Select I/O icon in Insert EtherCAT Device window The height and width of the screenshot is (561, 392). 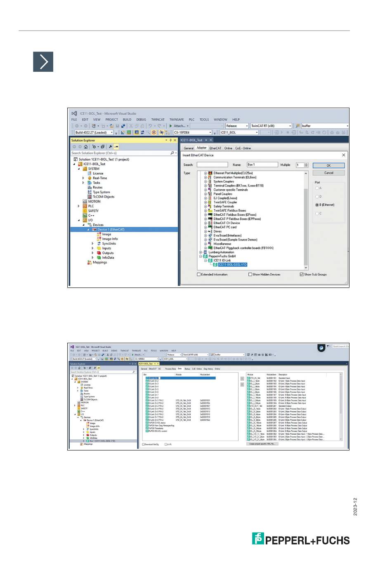point(85,220)
